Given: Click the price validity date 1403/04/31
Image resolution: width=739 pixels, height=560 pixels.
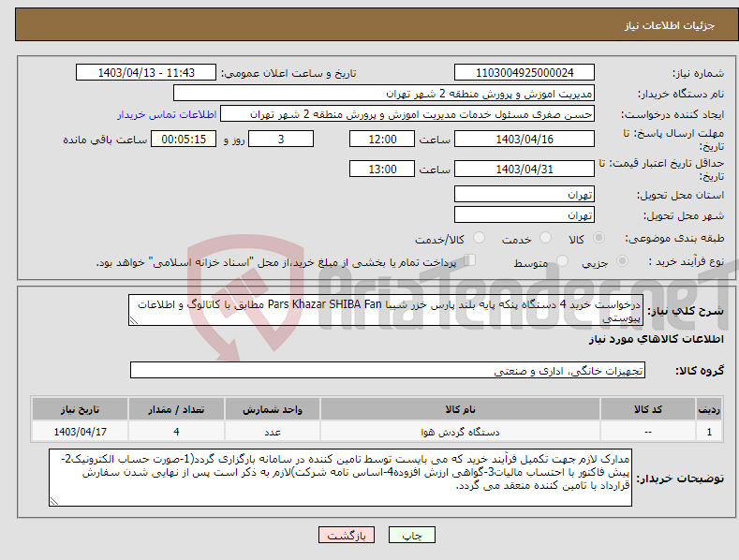Looking at the screenshot, I should [525, 169].
